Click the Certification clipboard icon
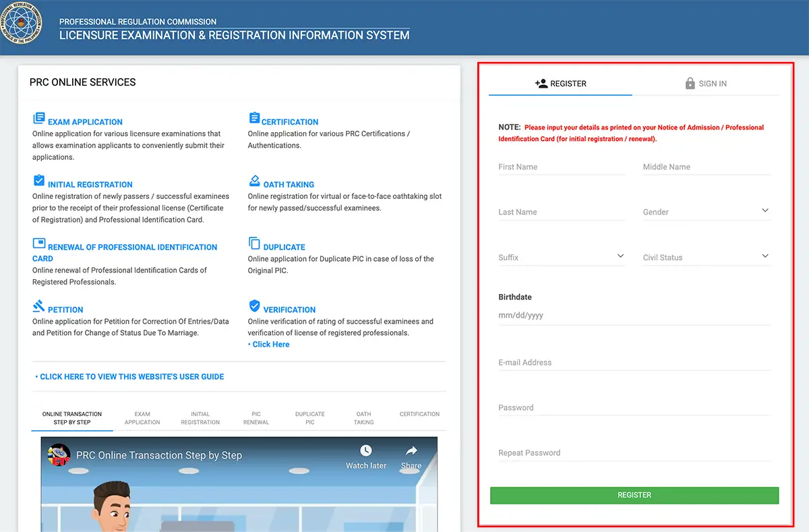This screenshot has width=809, height=532. 254,119
